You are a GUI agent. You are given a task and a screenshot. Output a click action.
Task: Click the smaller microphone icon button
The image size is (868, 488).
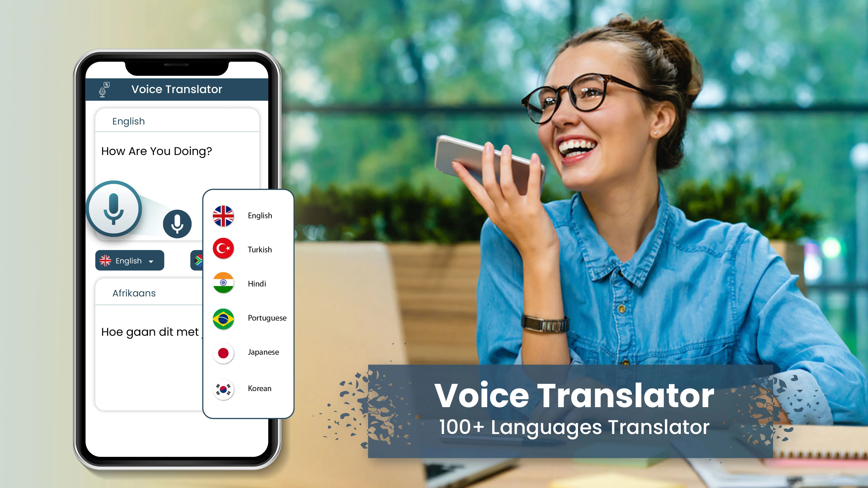(177, 223)
